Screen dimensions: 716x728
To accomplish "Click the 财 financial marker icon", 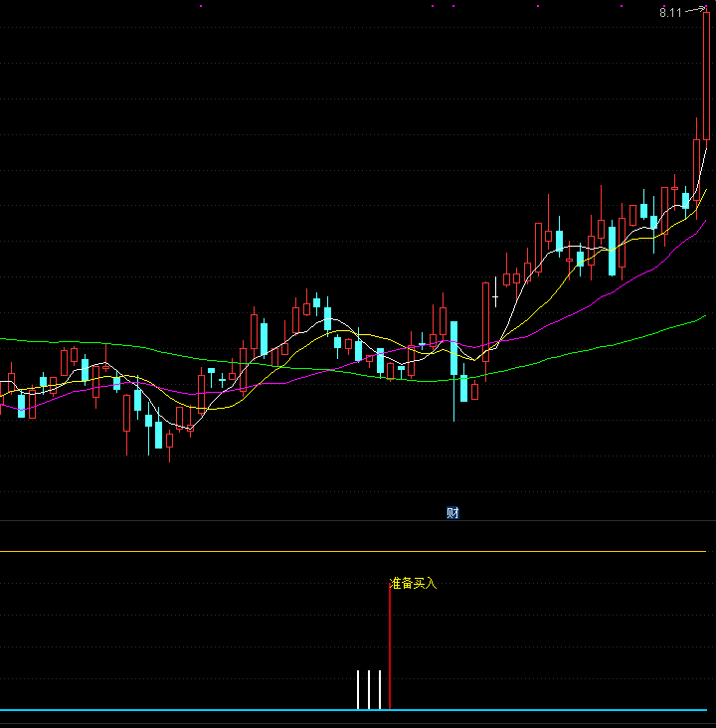I will [x=452, y=512].
